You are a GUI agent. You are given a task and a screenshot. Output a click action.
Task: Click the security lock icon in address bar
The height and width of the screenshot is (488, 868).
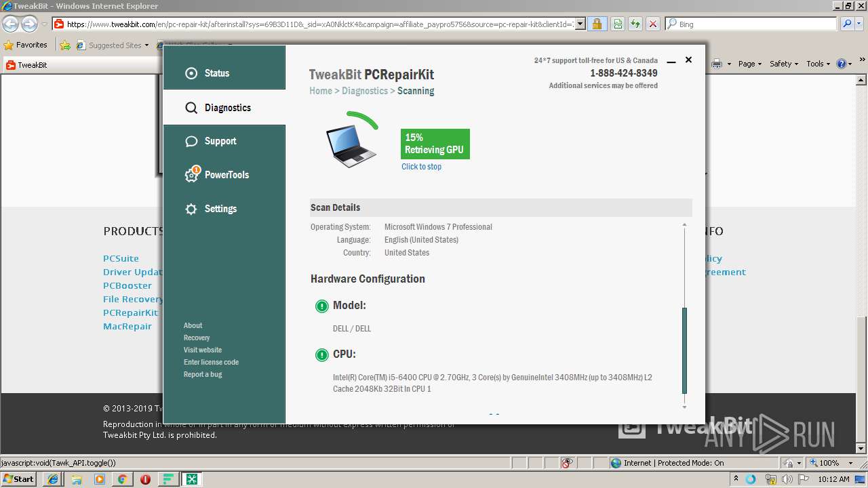pos(597,24)
